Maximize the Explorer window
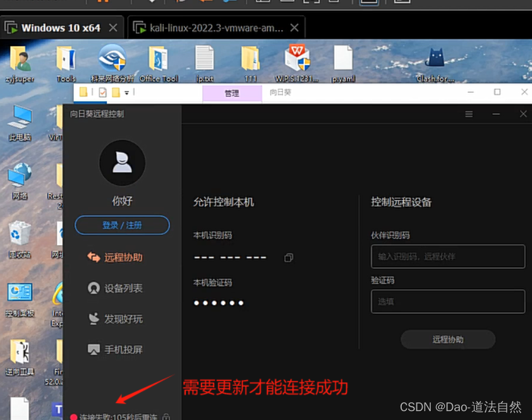Image resolution: width=532 pixels, height=420 pixels. coord(497,92)
